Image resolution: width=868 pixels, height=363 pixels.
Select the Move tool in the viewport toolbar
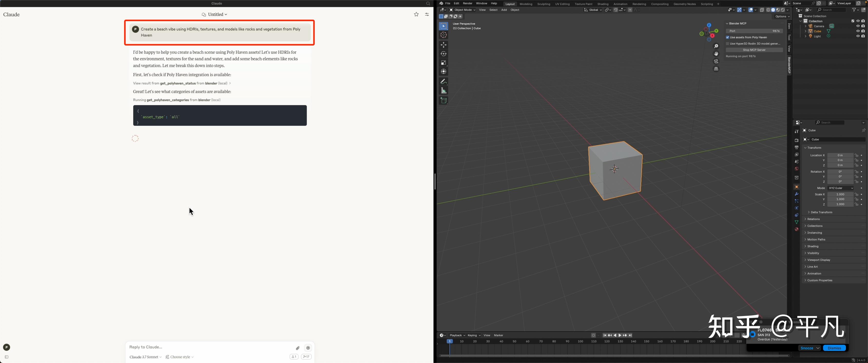(443, 44)
